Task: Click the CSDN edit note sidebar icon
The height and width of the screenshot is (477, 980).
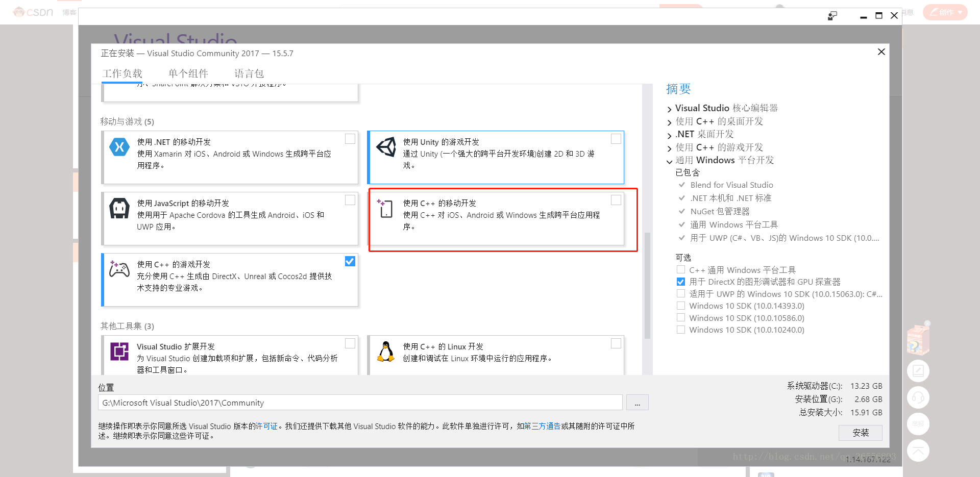Action: click(x=918, y=371)
